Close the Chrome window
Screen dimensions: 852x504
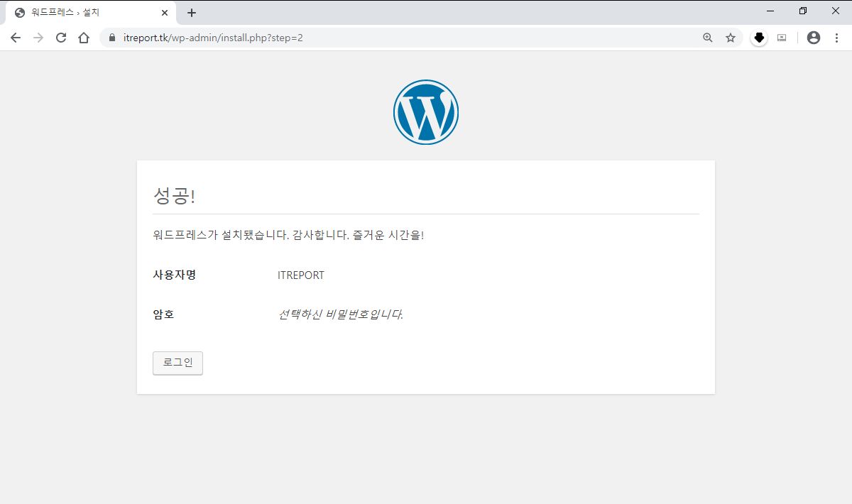[x=836, y=11]
